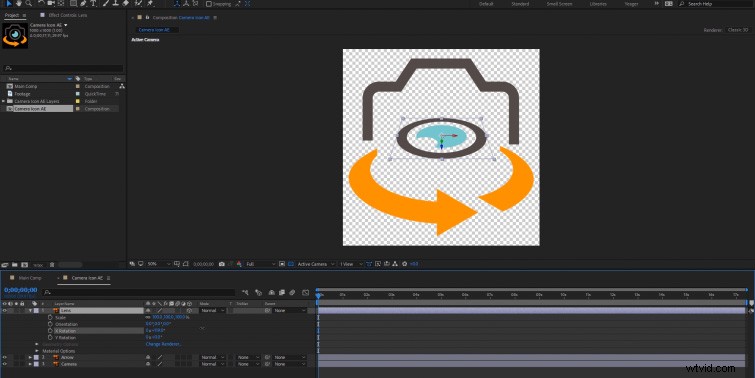The height and width of the screenshot is (378, 755).
Task: Click the Scale property stopwatch
Action: [x=50, y=317]
